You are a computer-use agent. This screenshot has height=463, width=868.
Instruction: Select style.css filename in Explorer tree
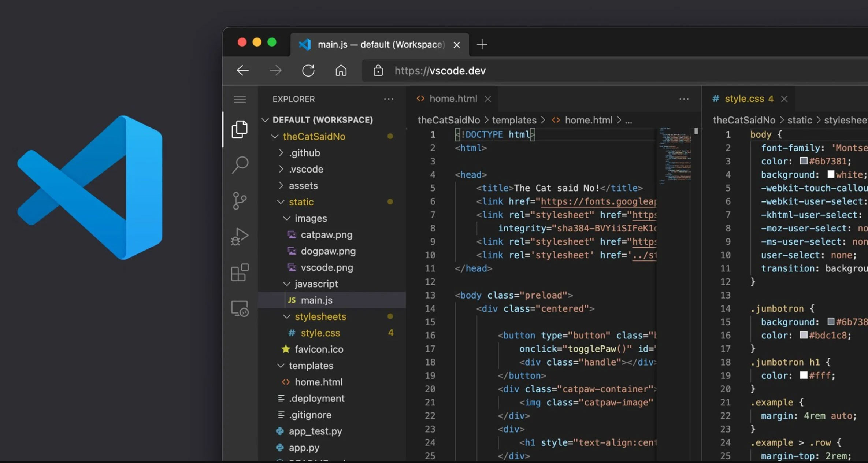[x=320, y=333]
